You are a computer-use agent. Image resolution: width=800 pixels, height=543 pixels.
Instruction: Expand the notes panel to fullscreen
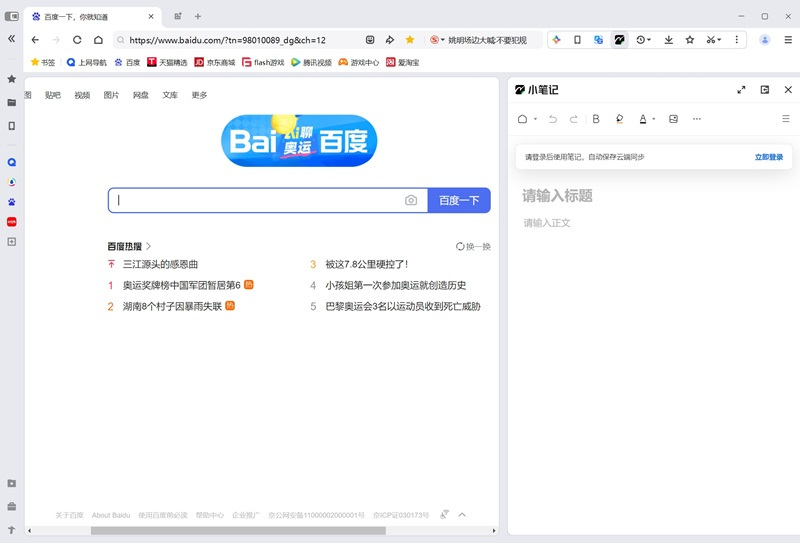tap(741, 90)
